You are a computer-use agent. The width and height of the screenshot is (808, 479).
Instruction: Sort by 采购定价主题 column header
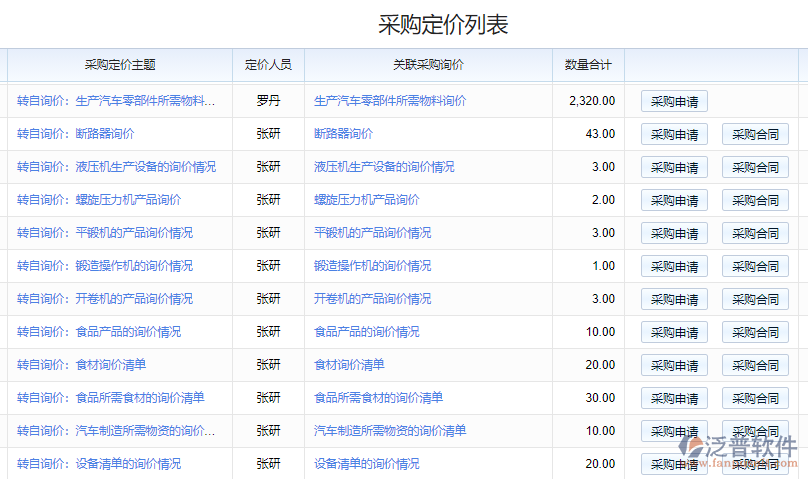tap(120, 65)
